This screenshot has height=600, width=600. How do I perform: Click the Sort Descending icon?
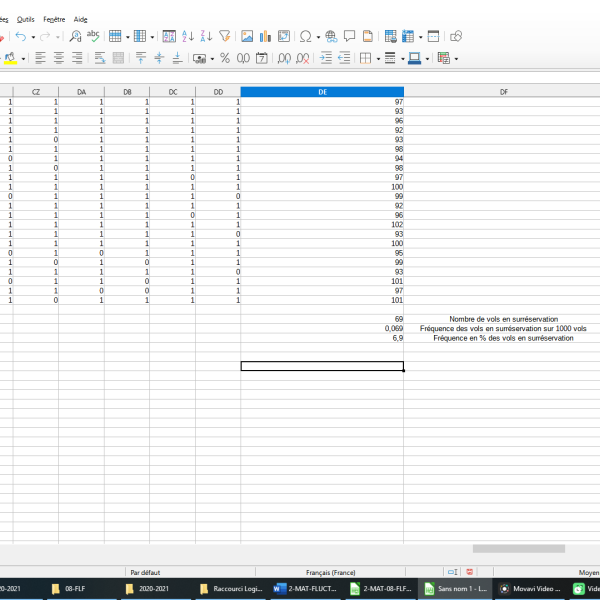coord(206,36)
